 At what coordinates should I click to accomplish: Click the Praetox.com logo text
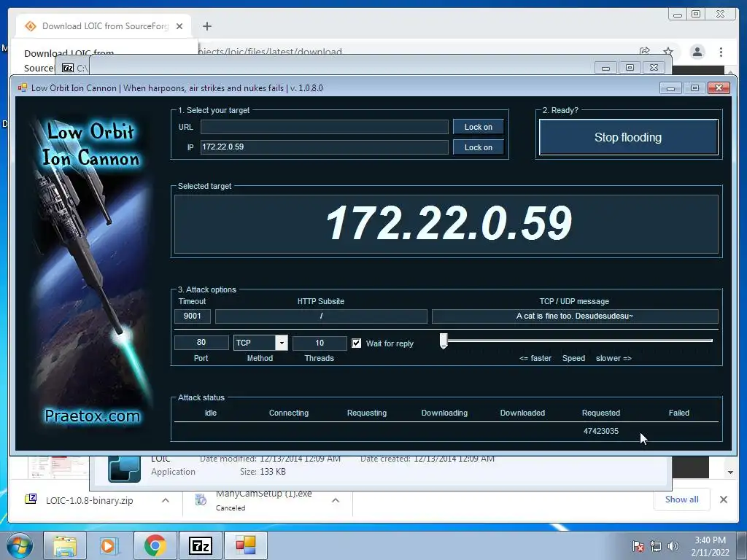[x=93, y=416]
